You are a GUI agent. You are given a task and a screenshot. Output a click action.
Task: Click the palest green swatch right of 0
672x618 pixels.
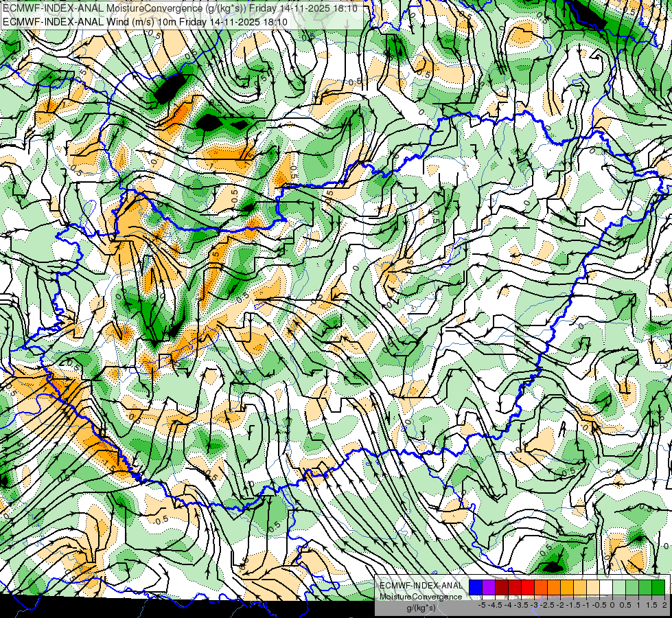click(619, 587)
